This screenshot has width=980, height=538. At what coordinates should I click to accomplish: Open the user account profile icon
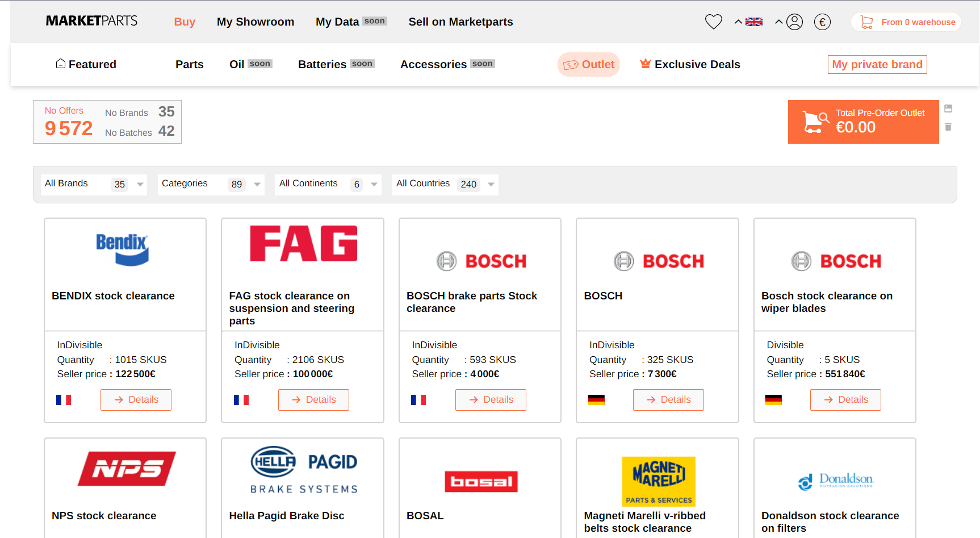click(x=794, y=22)
